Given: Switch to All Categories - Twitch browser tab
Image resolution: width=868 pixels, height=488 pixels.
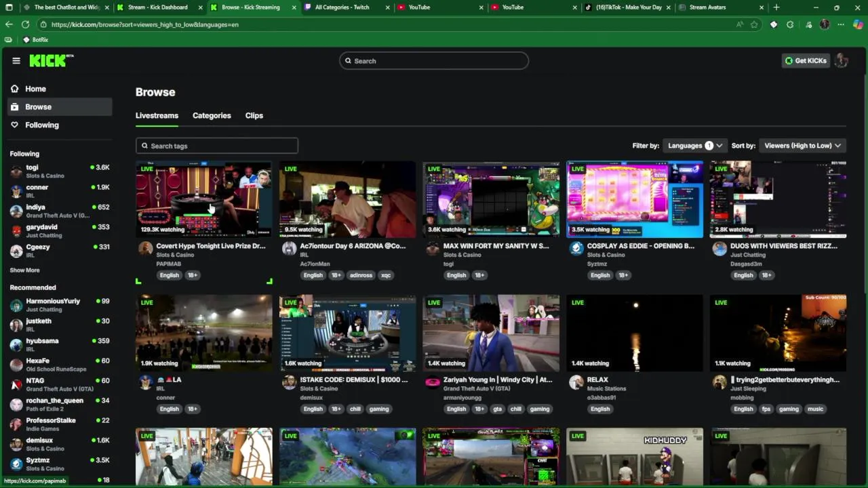Looking at the screenshot, I should 346,7.
